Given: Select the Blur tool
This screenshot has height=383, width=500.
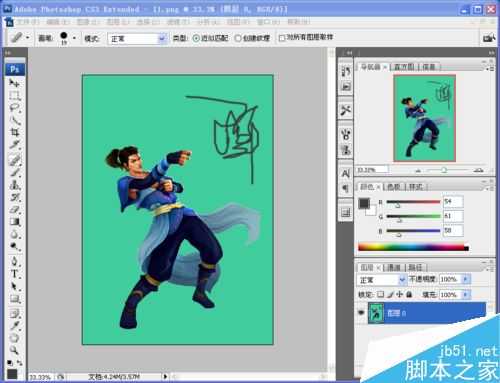Looking at the screenshot, I should click(x=14, y=234).
